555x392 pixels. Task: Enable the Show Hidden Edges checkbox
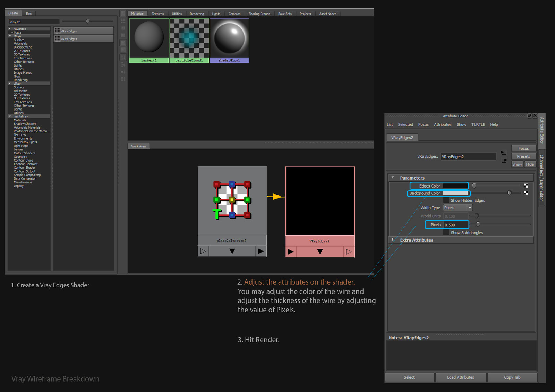click(446, 200)
